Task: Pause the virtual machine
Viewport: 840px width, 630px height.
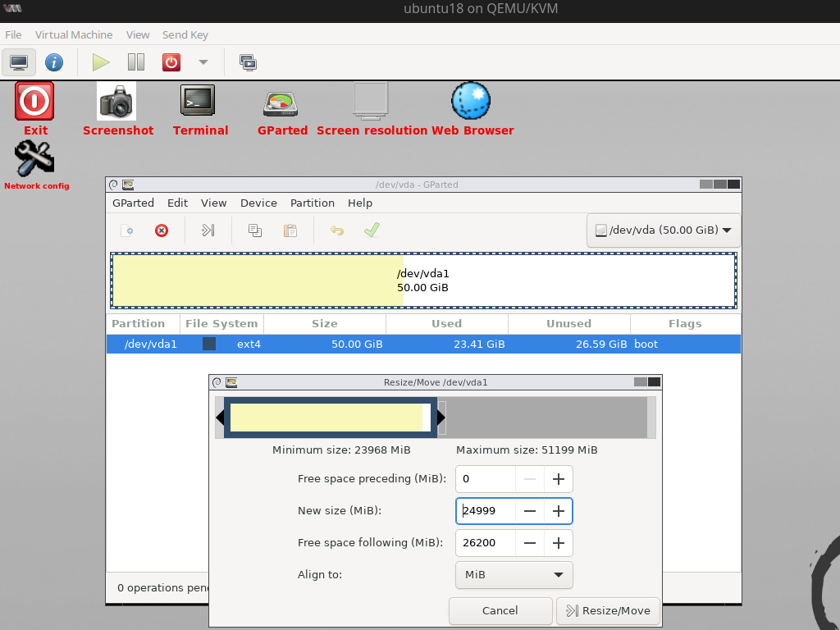Action: (x=136, y=62)
